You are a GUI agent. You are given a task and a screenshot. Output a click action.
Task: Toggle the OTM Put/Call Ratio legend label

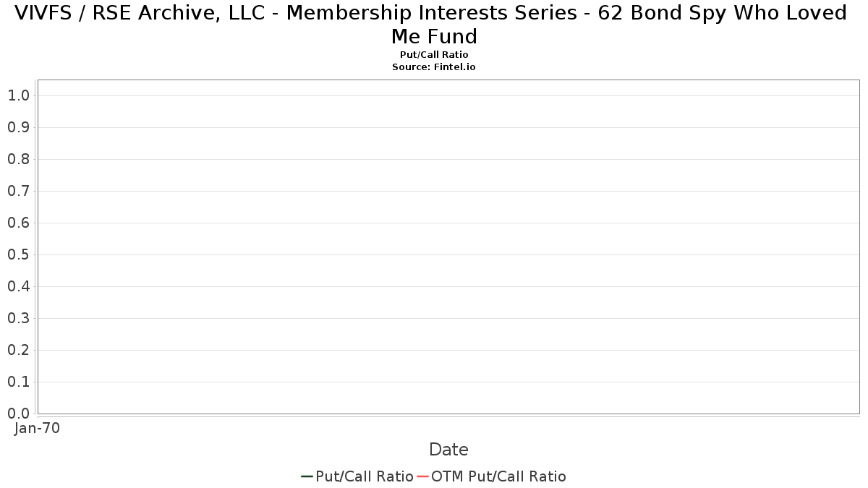[498, 476]
